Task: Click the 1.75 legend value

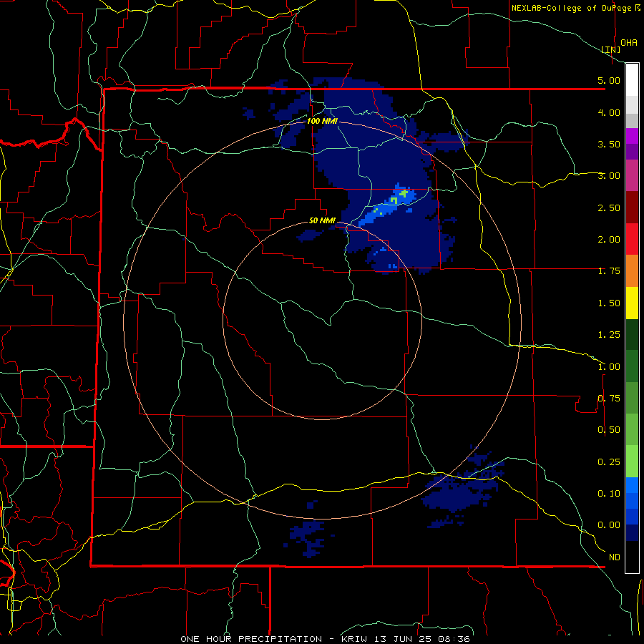Action: [609, 271]
